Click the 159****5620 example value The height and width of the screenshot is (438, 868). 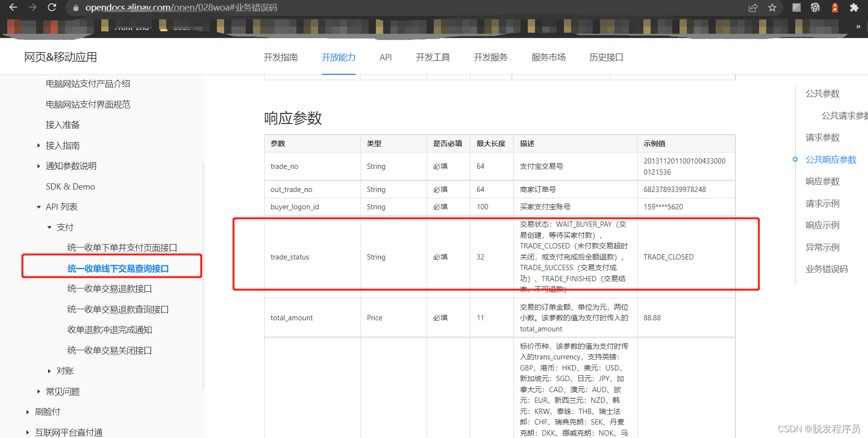[x=663, y=207]
